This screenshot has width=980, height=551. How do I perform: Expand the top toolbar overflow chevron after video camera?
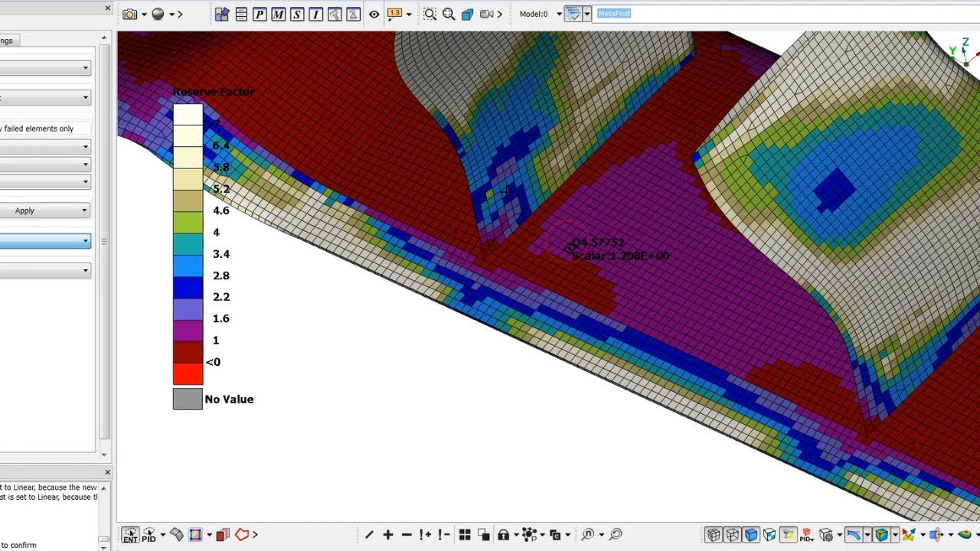click(x=500, y=14)
